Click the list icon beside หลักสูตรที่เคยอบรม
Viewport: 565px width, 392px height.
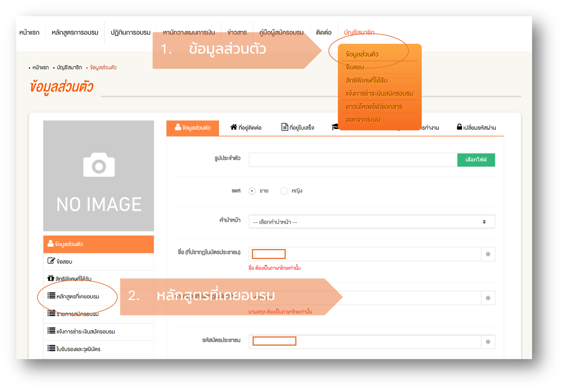(x=51, y=295)
